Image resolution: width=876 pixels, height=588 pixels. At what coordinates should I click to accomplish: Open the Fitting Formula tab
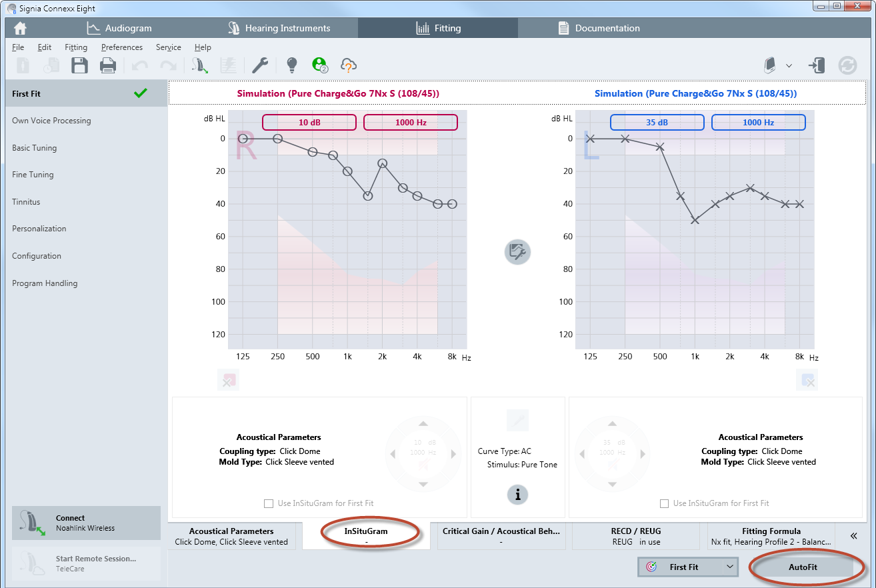tap(771, 536)
